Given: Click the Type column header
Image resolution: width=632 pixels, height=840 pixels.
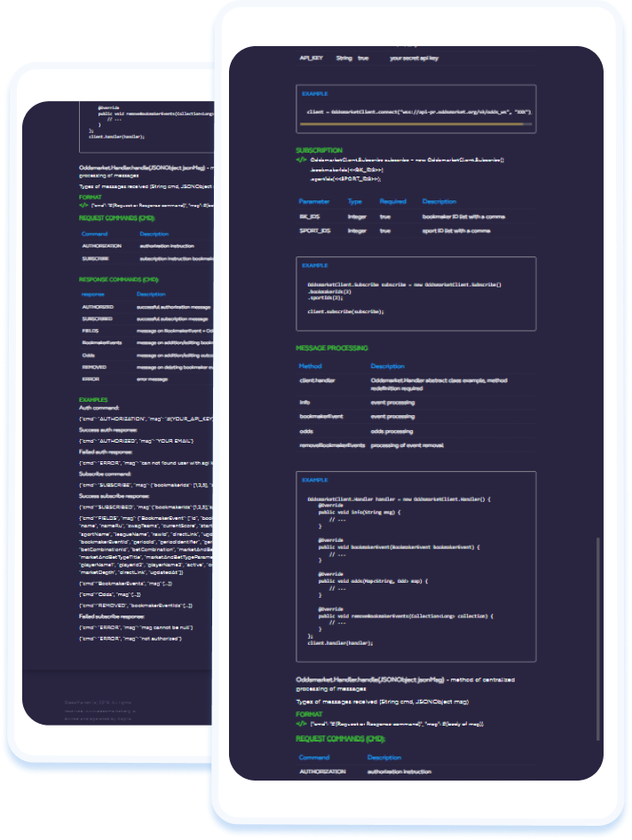Looking at the screenshot, I should (x=355, y=201).
